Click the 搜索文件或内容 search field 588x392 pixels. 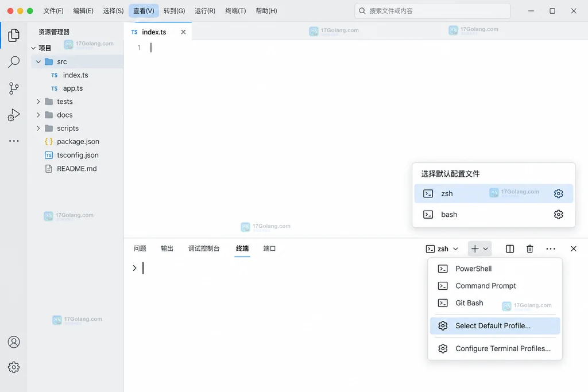[432, 11]
